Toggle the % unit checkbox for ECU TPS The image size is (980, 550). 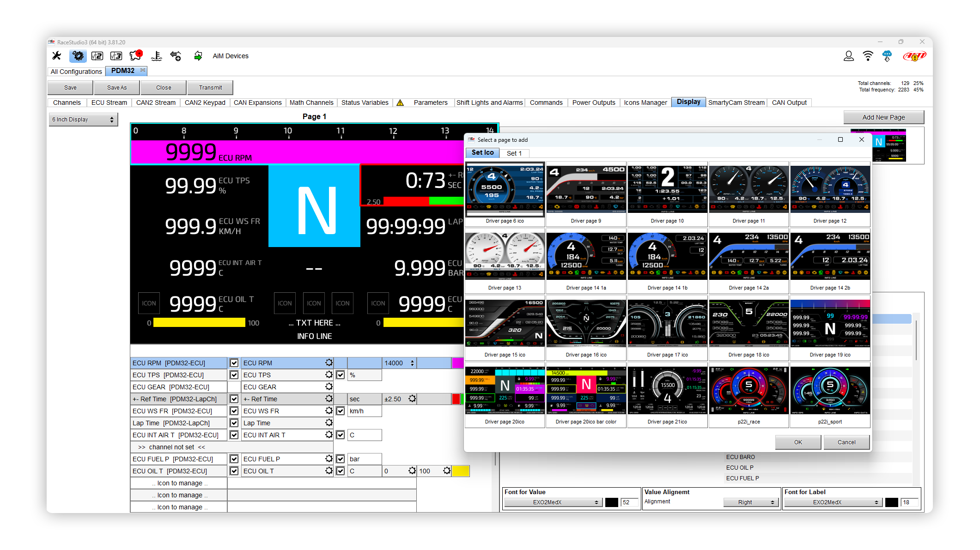click(341, 375)
